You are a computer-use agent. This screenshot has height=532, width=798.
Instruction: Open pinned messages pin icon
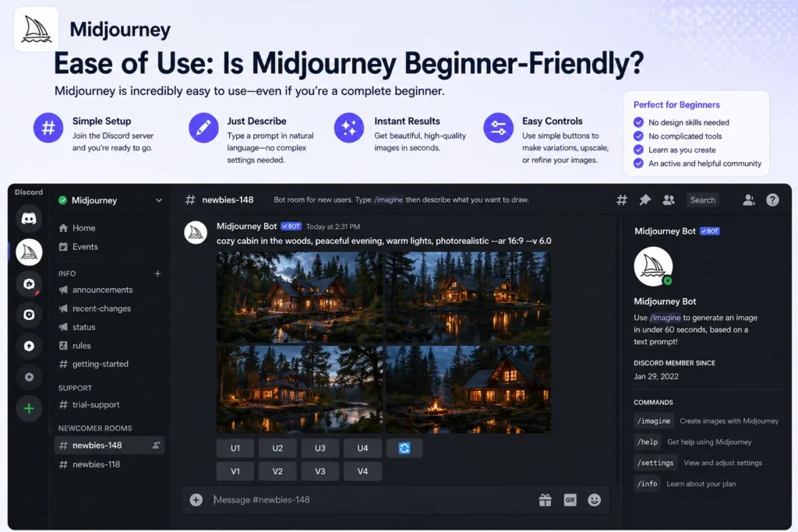coord(644,200)
